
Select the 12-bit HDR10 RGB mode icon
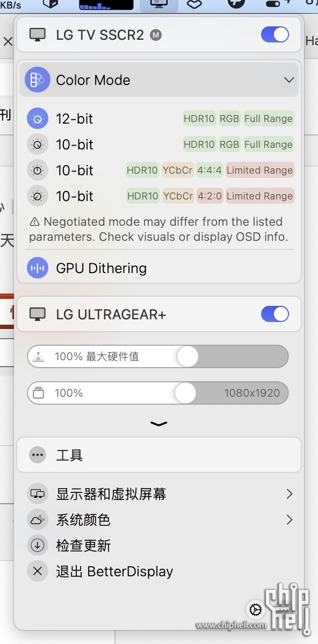[38, 119]
